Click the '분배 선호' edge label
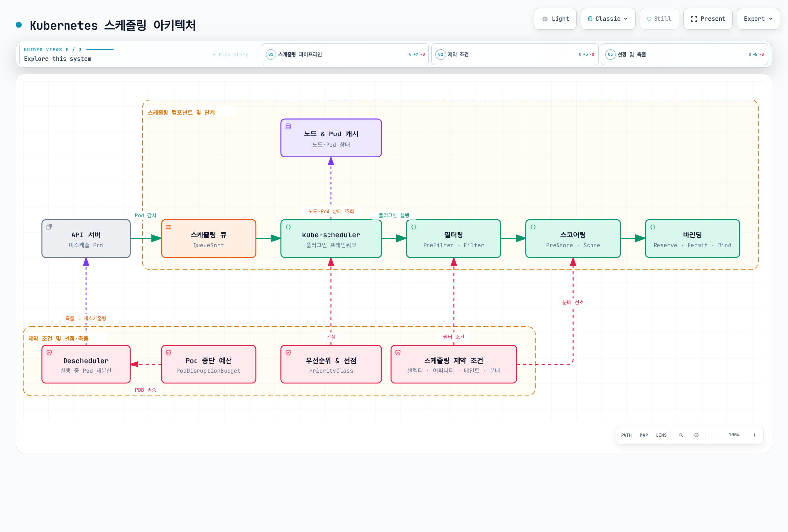Viewport: 788px width, 532px height. tap(573, 302)
